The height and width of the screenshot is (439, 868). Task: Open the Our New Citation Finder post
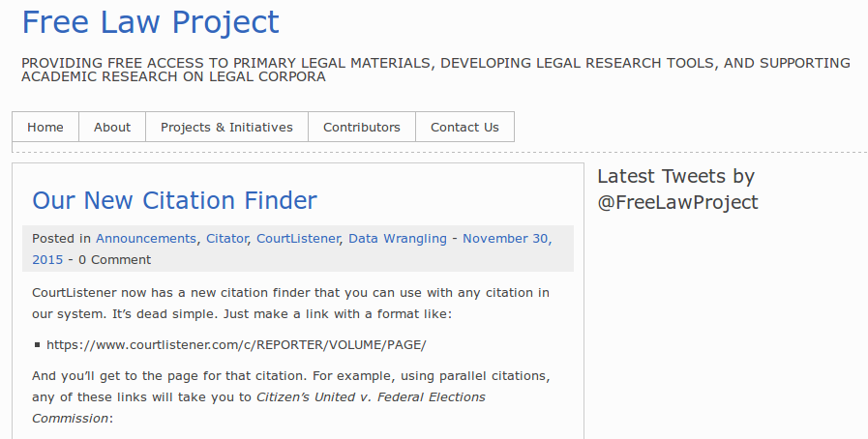click(x=174, y=200)
